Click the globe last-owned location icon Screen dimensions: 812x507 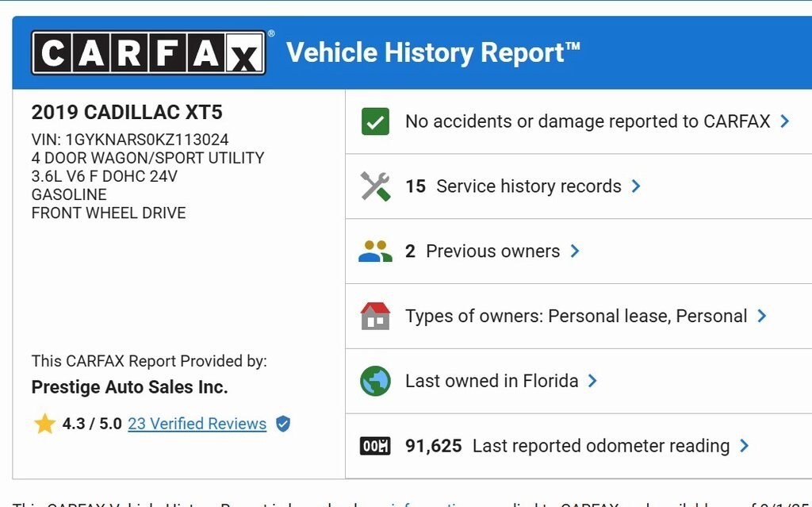click(x=375, y=381)
